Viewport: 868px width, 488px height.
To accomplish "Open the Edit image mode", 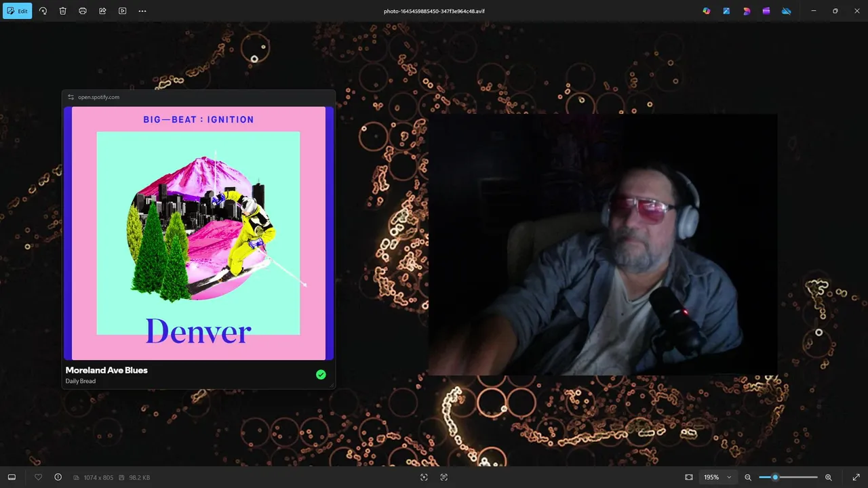I will point(17,11).
